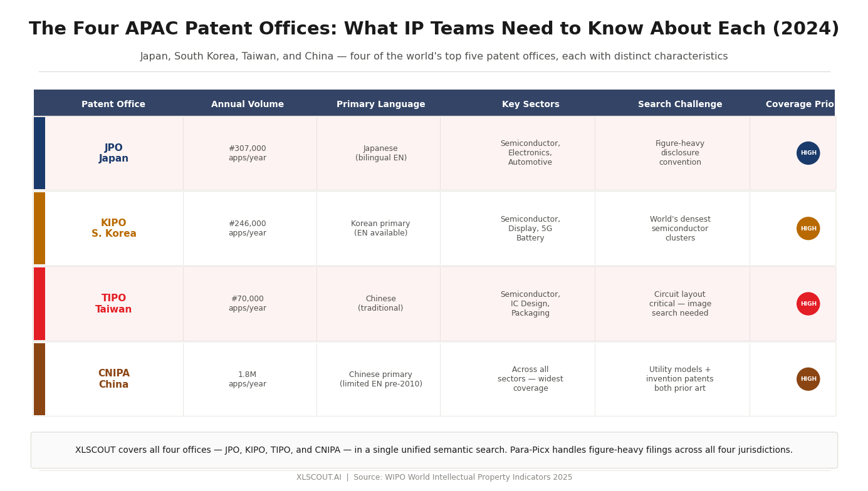Select the navy color bar beside JPO
The width and height of the screenshot is (868, 491).
(x=39, y=153)
